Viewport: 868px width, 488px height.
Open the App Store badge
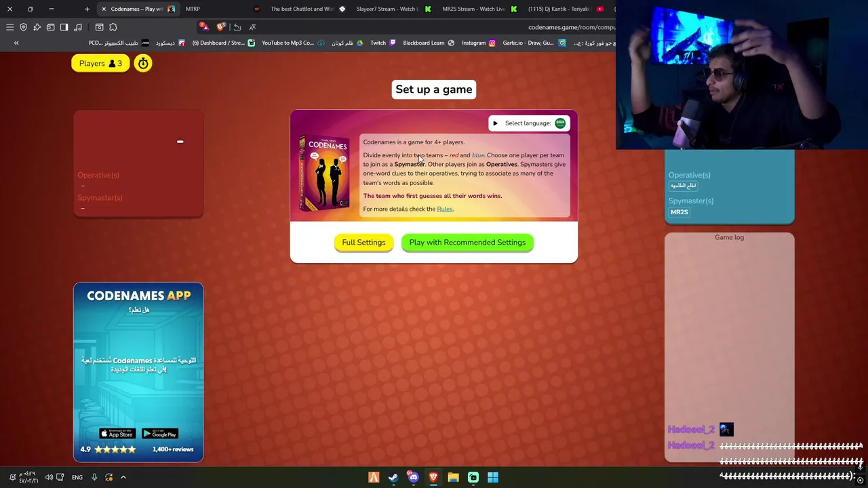117,434
